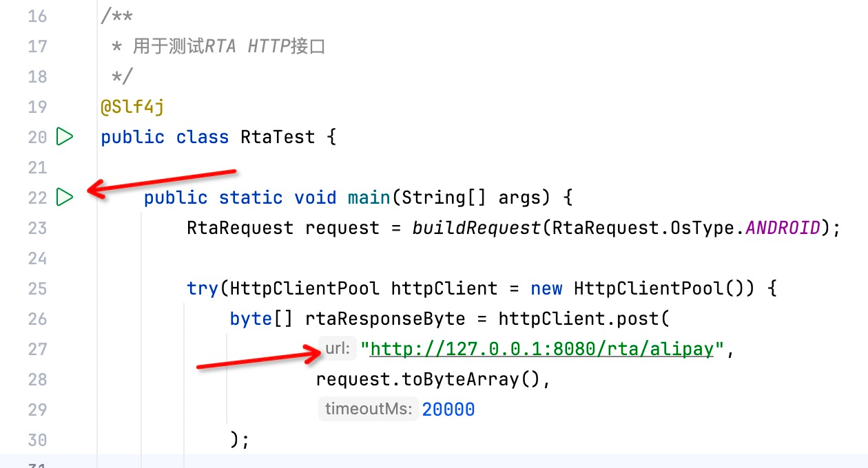Place the cursor on the @Slf4j annotation
This screenshot has height=468, width=868.
(x=132, y=107)
